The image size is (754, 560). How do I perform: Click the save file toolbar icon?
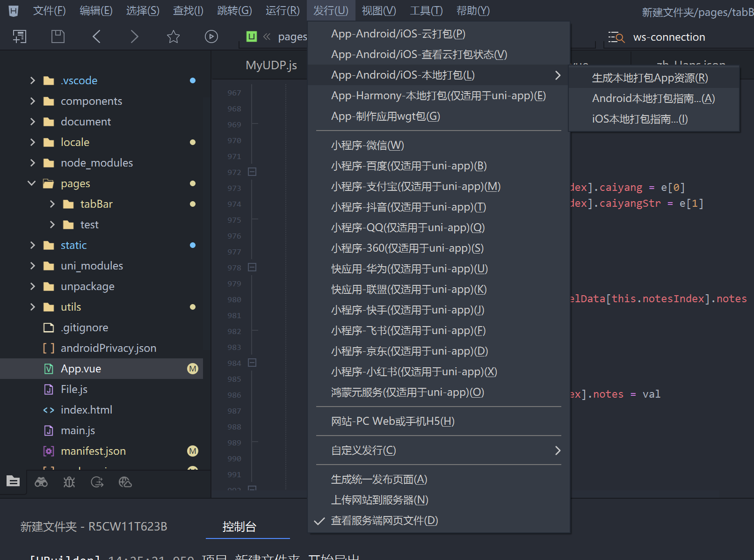coord(58,36)
